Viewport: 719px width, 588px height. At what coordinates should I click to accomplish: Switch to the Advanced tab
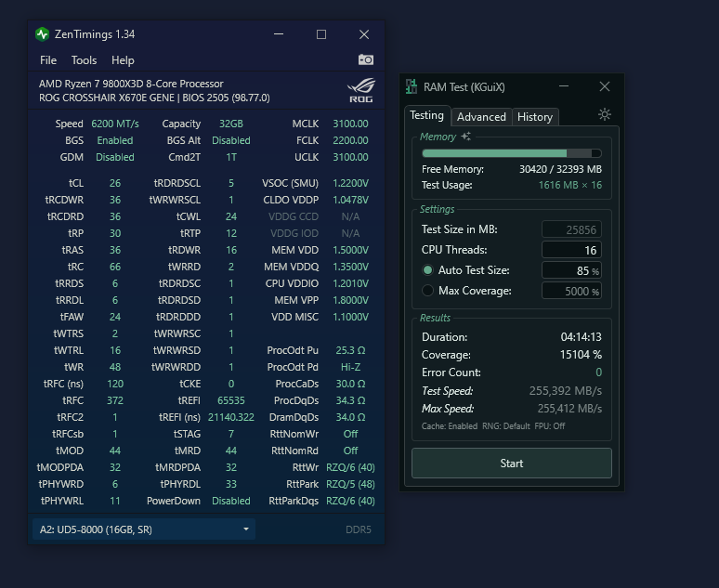481,117
